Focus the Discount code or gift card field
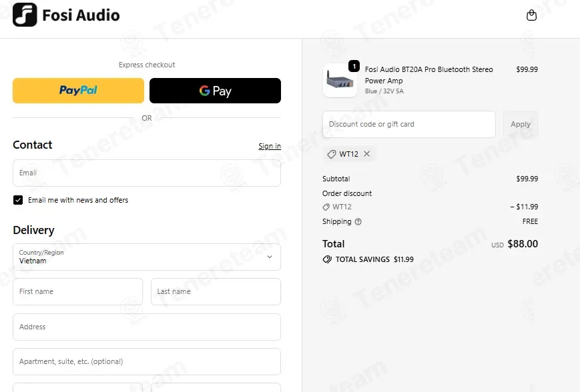 (409, 124)
